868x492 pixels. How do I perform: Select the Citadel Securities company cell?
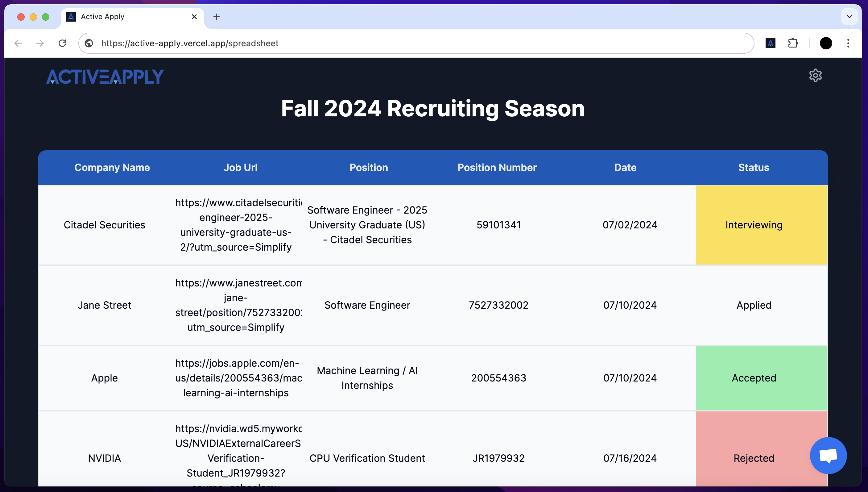(x=104, y=225)
